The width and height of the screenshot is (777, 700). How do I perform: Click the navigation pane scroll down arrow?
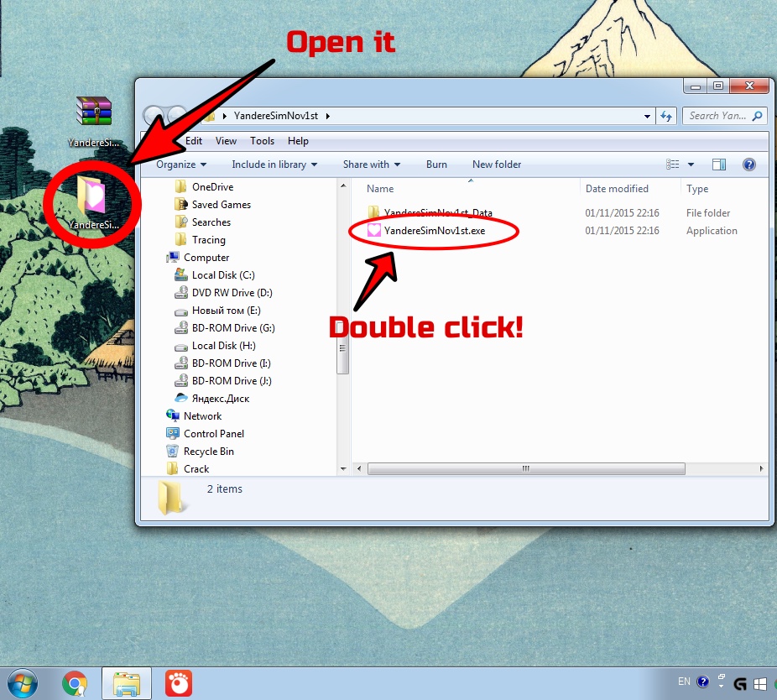[343, 468]
